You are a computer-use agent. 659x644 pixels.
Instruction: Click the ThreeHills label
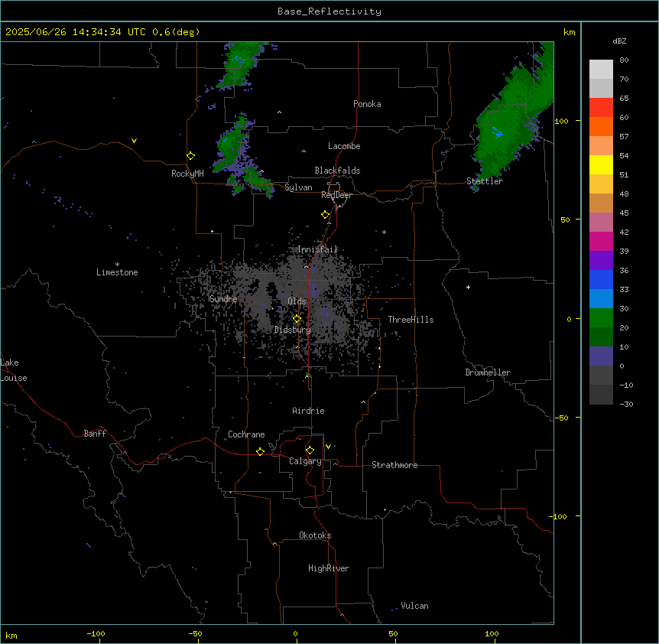tap(411, 320)
